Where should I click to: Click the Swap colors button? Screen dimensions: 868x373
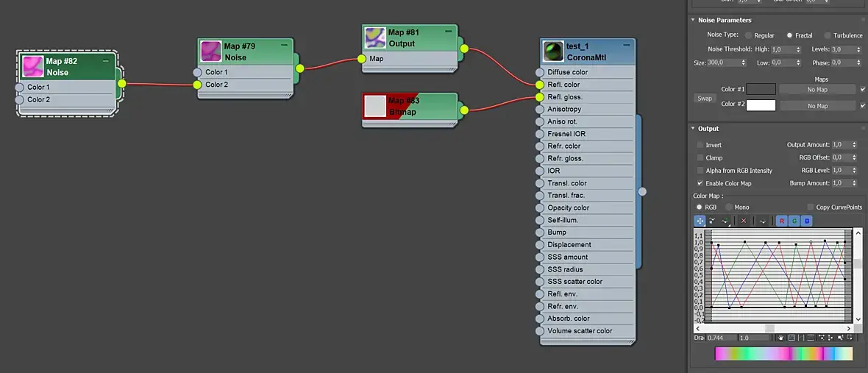704,98
